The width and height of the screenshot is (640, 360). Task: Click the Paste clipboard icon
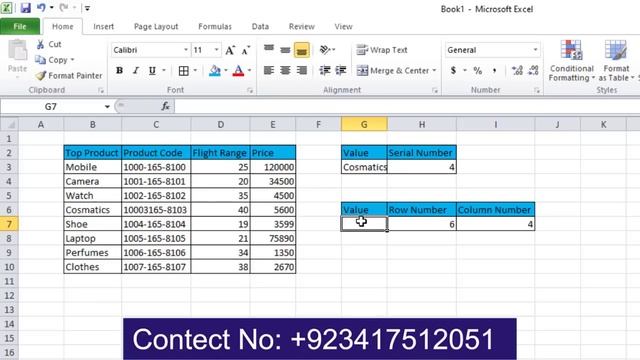point(18,51)
